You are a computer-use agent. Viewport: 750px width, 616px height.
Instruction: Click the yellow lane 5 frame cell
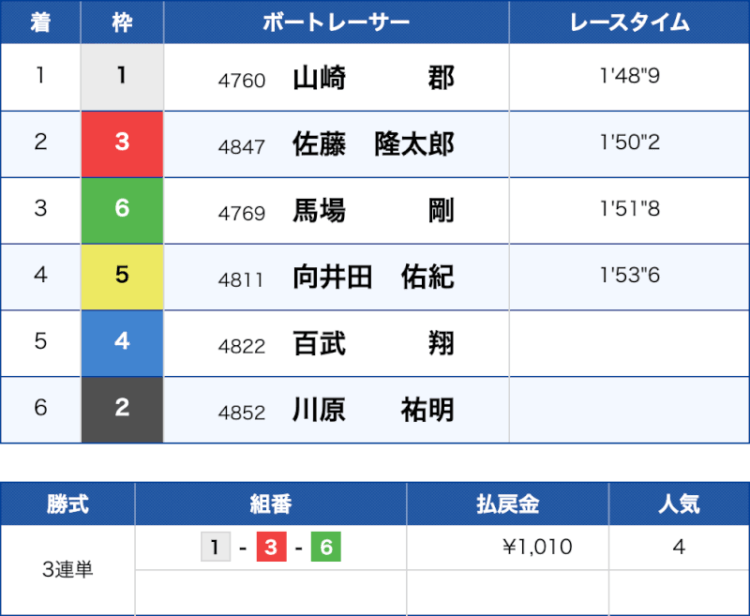(122, 277)
